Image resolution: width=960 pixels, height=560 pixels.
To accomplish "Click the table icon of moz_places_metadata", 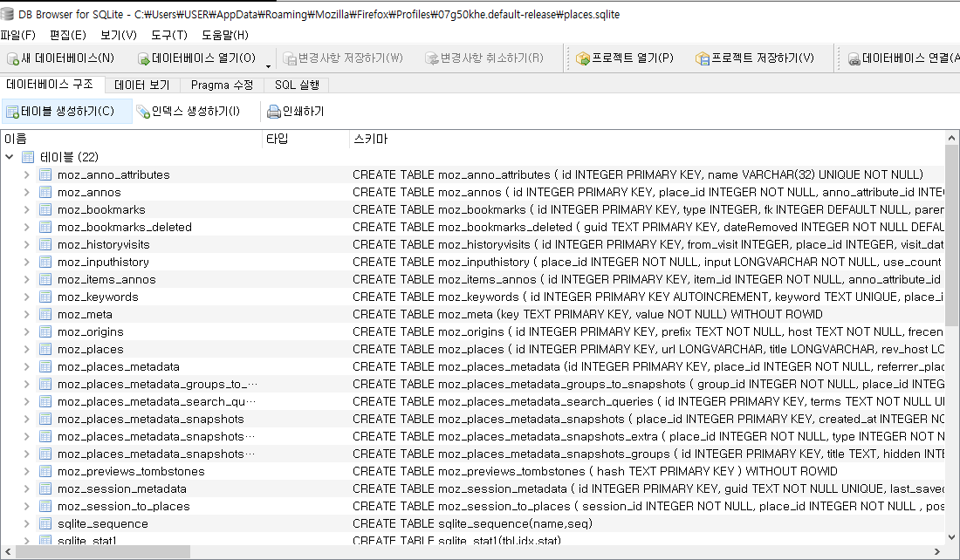I will 45,366.
